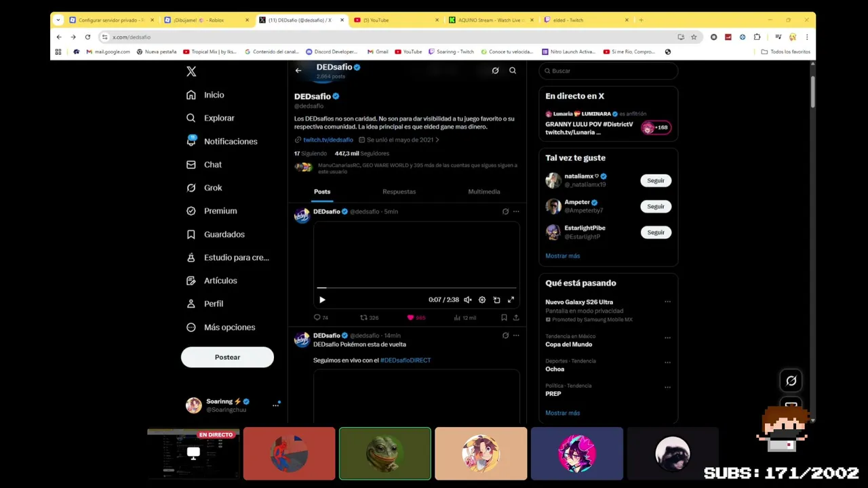Switch to Respuestas tab

[399, 192]
